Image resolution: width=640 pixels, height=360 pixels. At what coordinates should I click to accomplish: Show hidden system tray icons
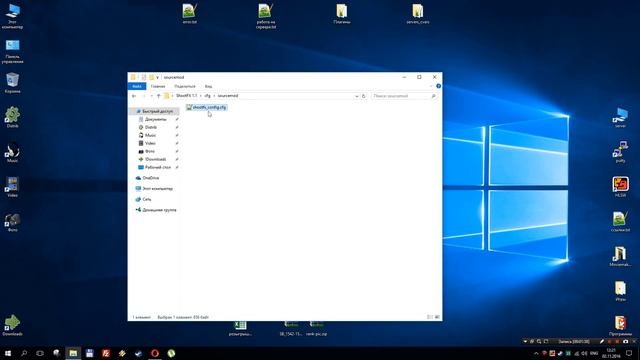[536, 353]
